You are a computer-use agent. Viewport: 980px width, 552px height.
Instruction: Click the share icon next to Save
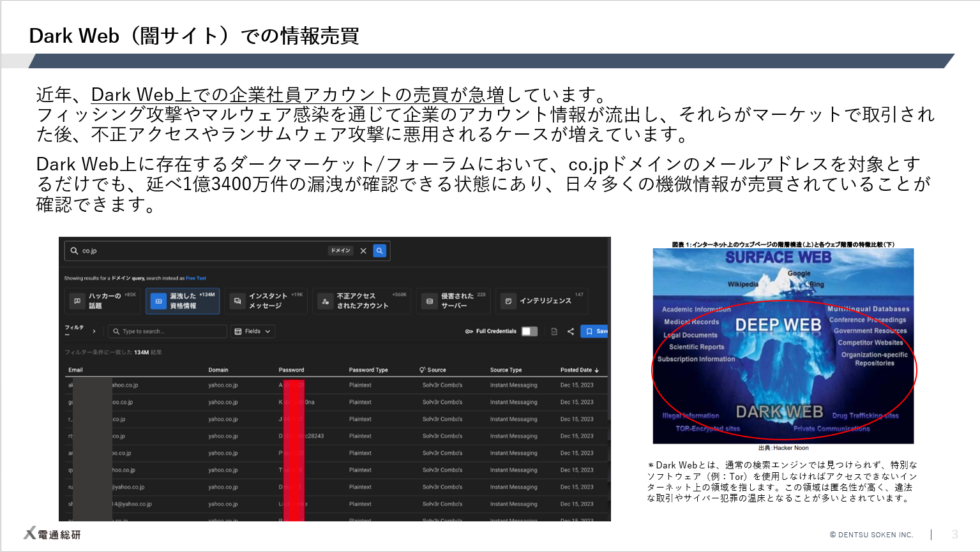pos(570,331)
